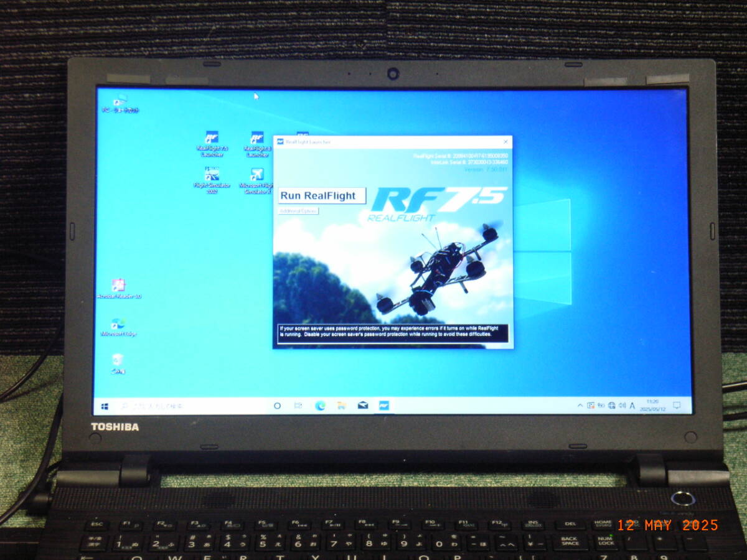Click the RealFlight Launcher title bar icon
This screenshot has width=747, height=560.
click(280, 142)
